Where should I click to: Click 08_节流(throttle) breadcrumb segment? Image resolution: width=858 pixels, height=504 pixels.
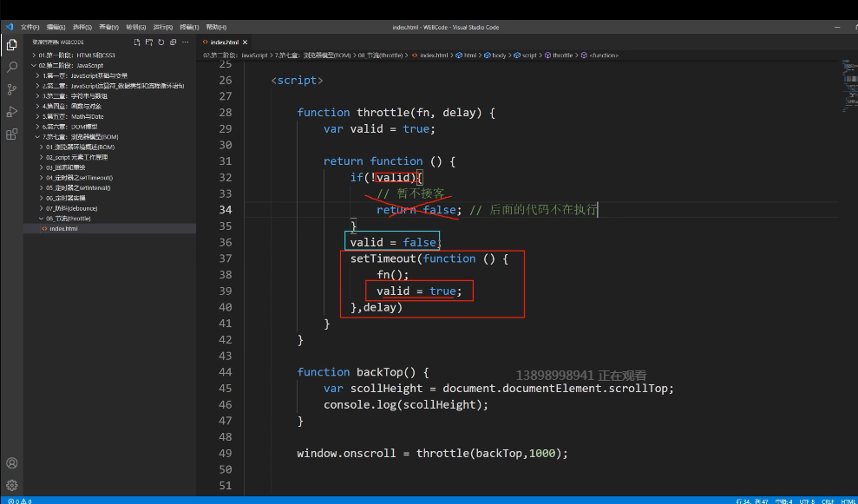point(380,56)
